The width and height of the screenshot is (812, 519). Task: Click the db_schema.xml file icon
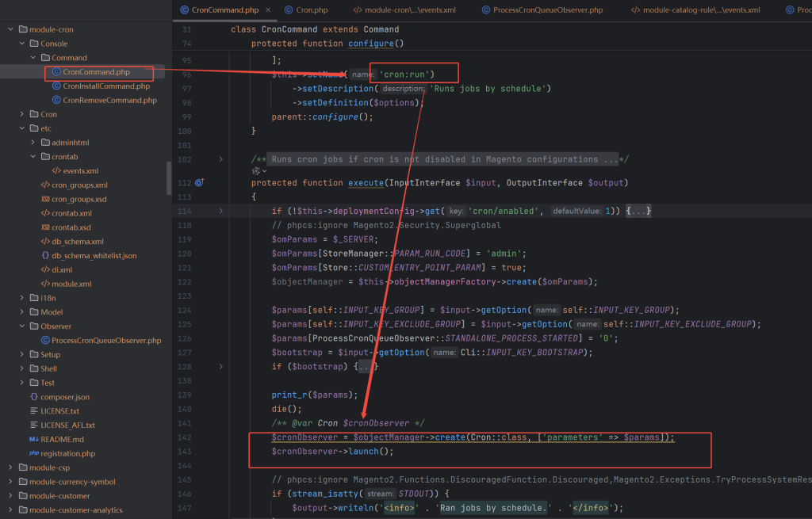(45, 241)
